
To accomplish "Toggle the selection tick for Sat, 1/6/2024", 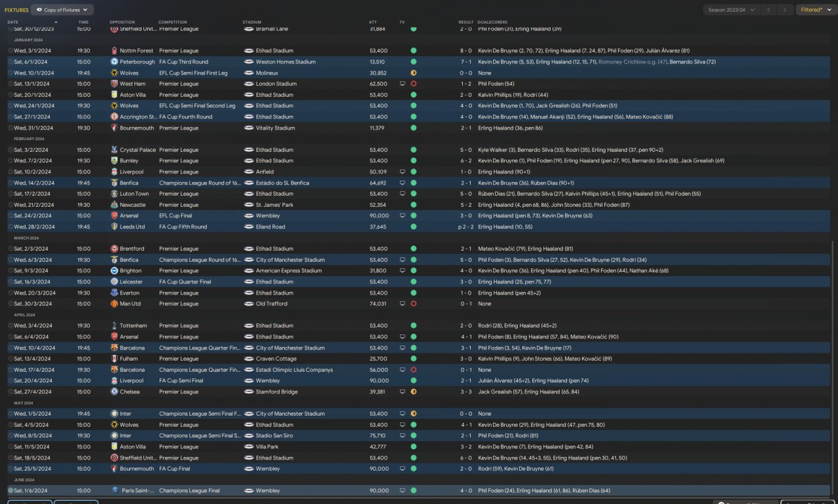I will click(x=10, y=490).
